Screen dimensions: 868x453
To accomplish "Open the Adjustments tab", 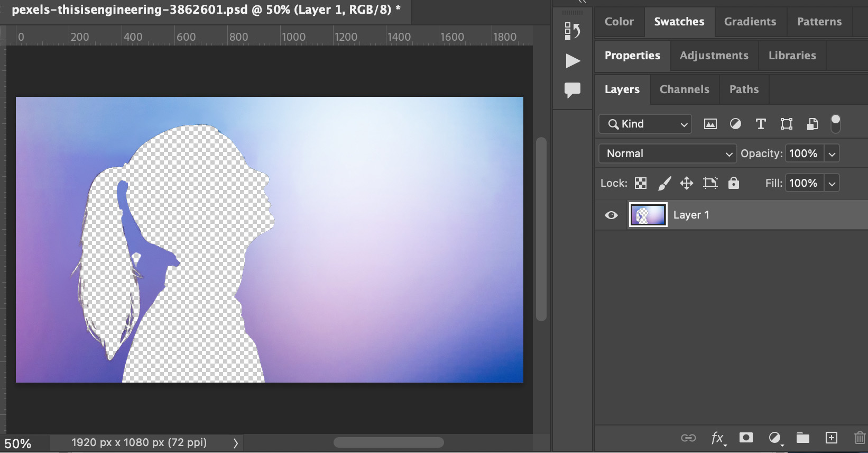I will [714, 56].
